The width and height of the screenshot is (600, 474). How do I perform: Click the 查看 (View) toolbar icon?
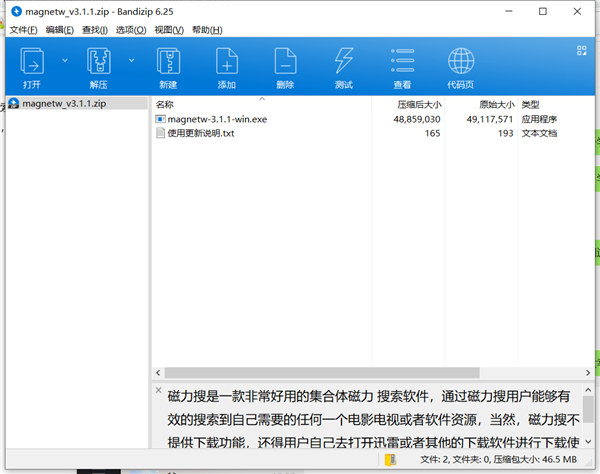[402, 60]
